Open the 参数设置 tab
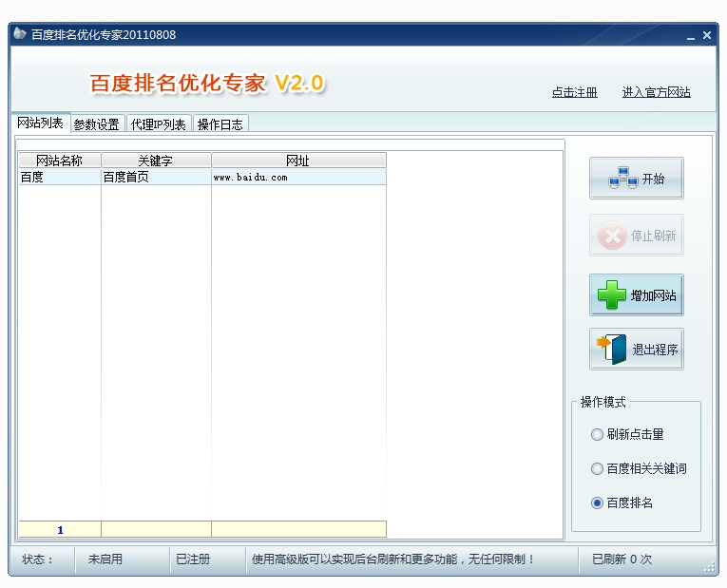The height and width of the screenshot is (588, 727). [x=96, y=124]
